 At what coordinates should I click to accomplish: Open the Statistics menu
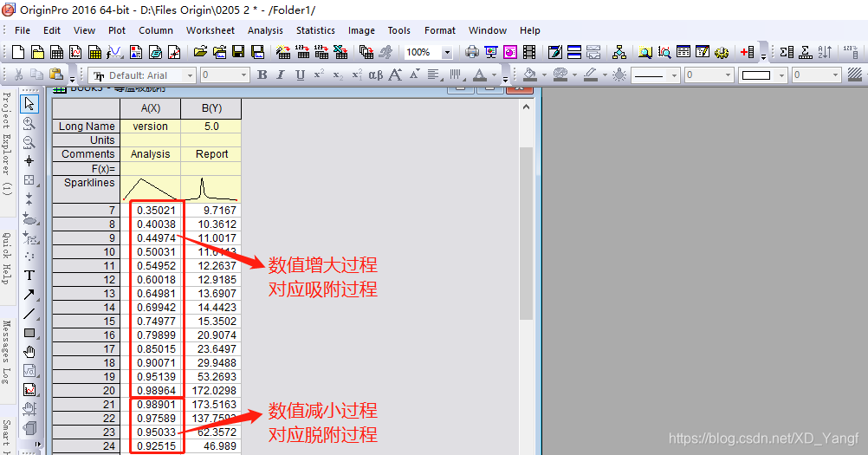(315, 30)
